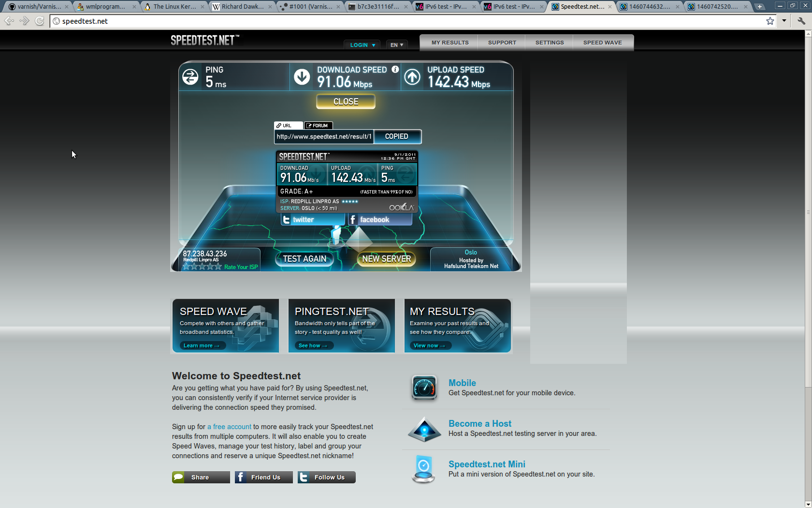Open the Speedtest.net Mini link

coord(487,464)
